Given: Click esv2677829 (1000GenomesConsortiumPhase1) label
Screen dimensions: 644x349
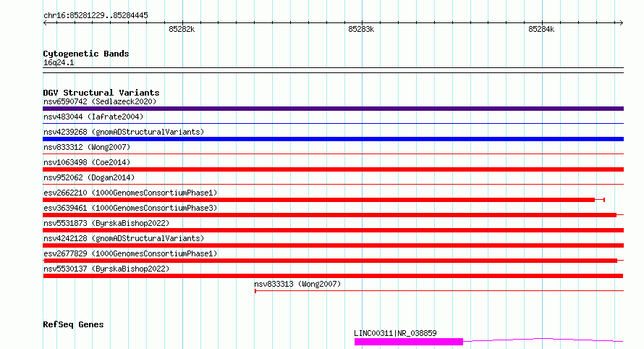Looking at the screenshot, I should 130,253.
